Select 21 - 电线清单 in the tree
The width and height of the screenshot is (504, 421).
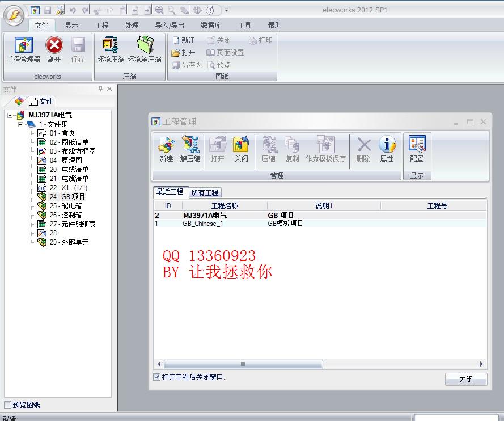(63, 179)
